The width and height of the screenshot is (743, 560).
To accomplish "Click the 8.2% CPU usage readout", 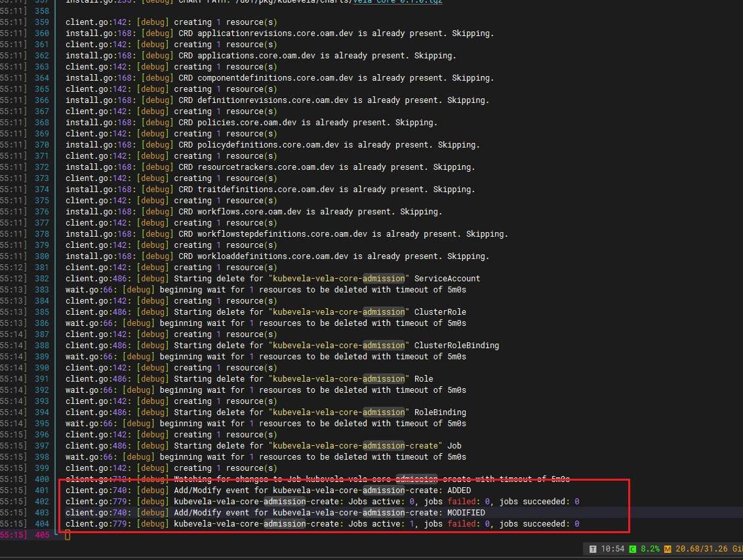I will [650, 549].
